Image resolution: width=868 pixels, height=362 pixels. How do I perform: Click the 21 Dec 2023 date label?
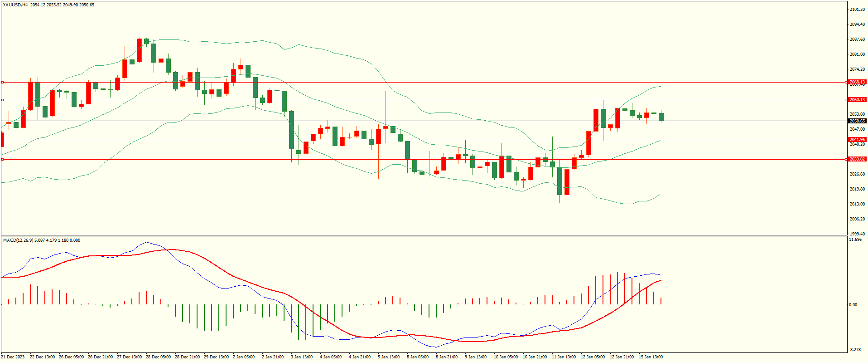click(13, 357)
